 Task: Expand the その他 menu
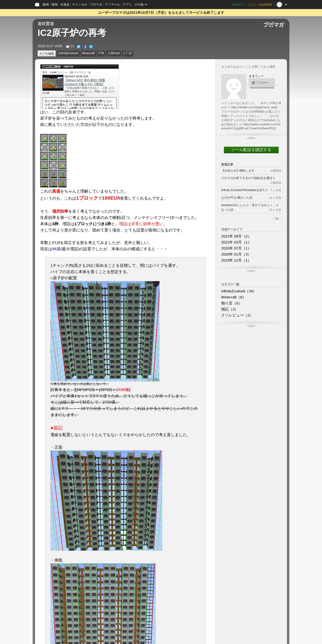pyautogui.click(x=141, y=5)
